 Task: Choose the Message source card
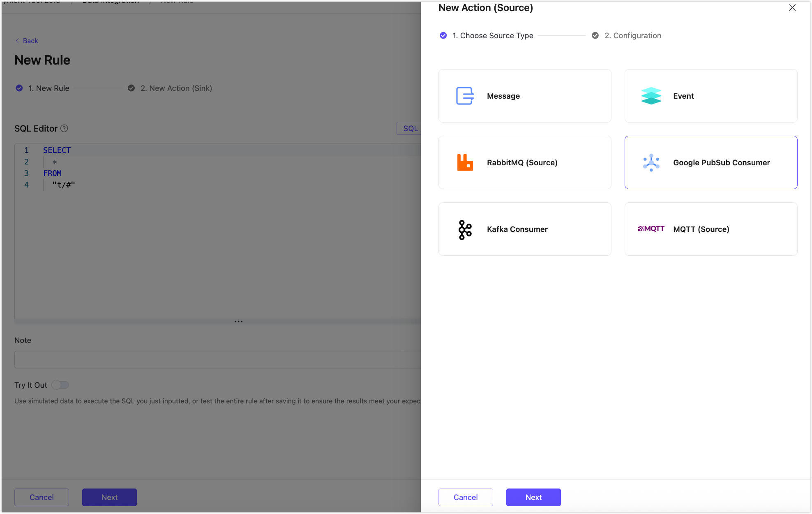tap(525, 96)
